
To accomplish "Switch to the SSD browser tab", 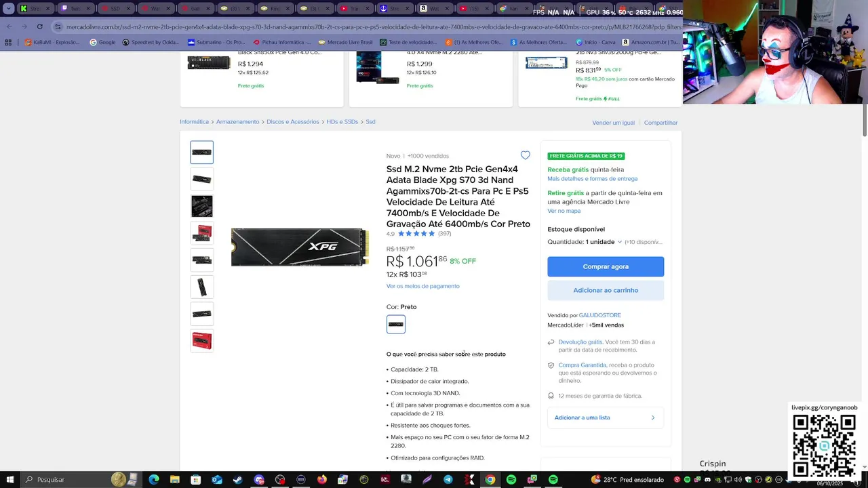I will pyautogui.click(x=116, y=8).
